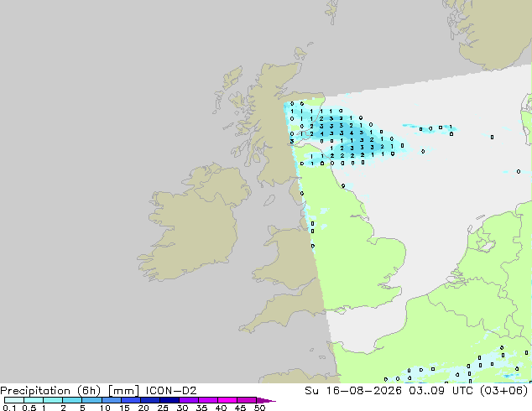Click the '(03+06)' forecast offset text
This screenshot has width=532, height=411.
(504, 391)
